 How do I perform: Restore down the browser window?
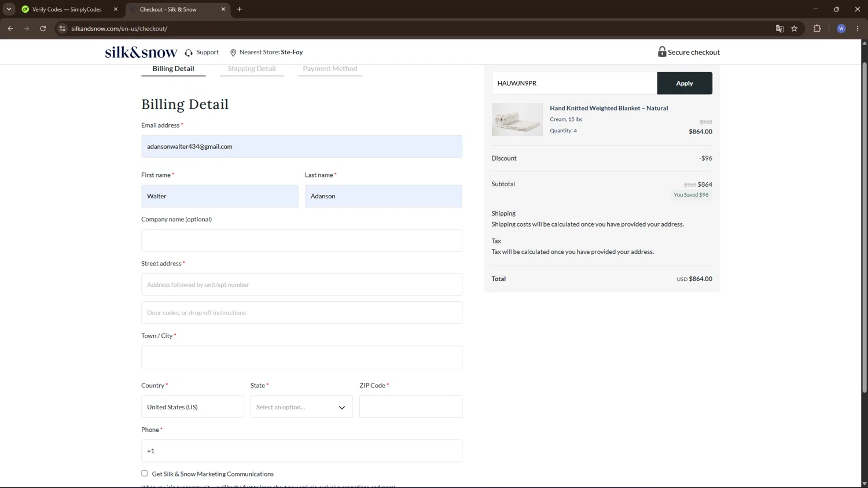pyautogui.click(x=837, y=9)
